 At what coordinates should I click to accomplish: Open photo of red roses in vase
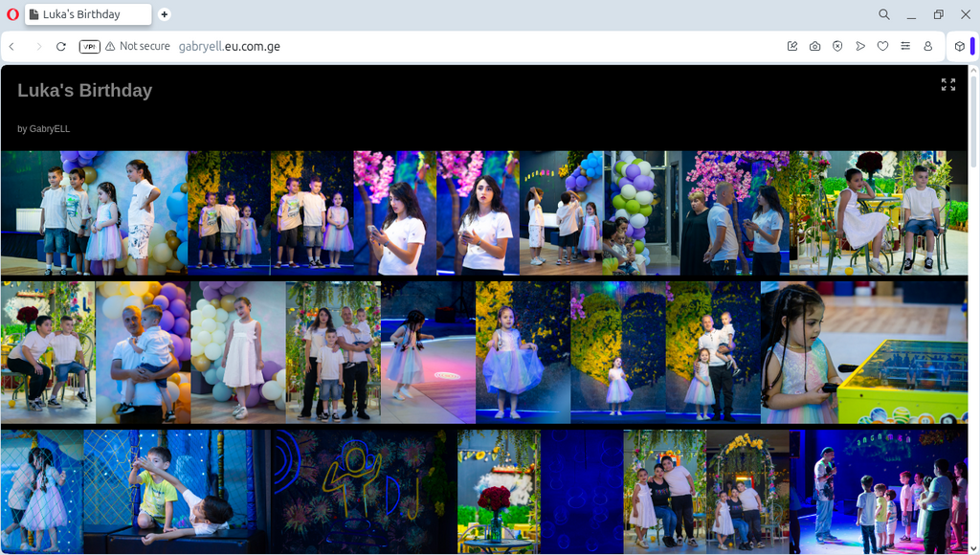[499, 491]
